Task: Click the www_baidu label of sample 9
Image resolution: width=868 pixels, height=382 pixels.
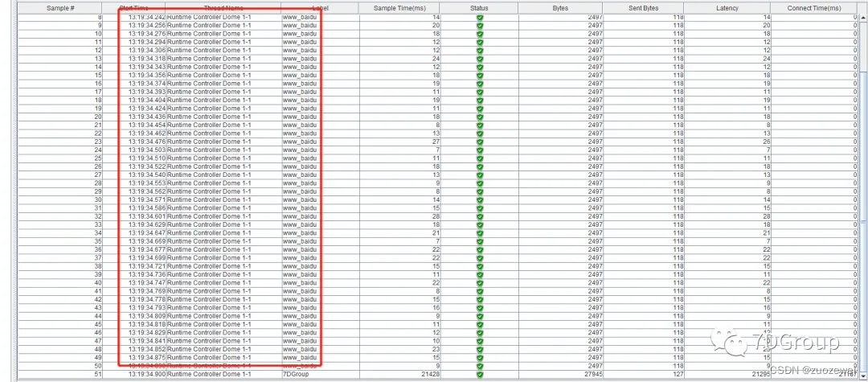Action: 299,26
